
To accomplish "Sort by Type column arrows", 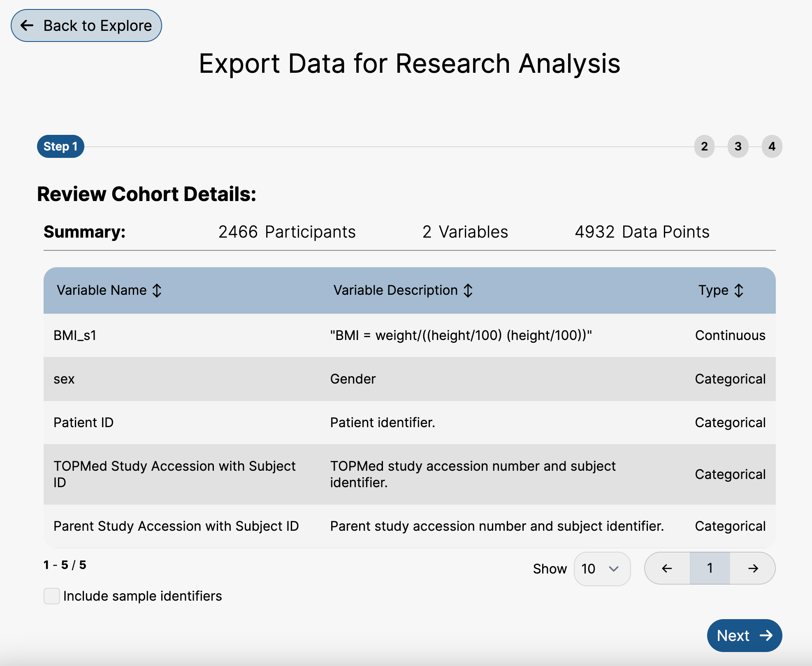I will 739,291.
